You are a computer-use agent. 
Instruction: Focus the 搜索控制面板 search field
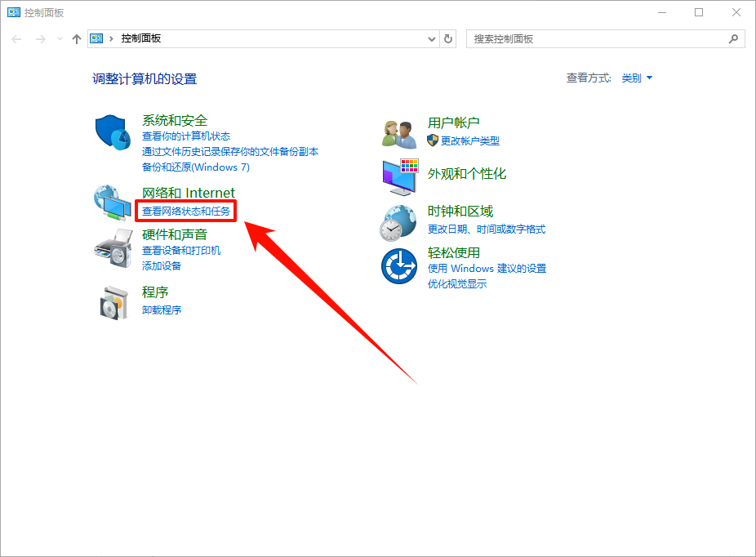(x=606, y=39)
